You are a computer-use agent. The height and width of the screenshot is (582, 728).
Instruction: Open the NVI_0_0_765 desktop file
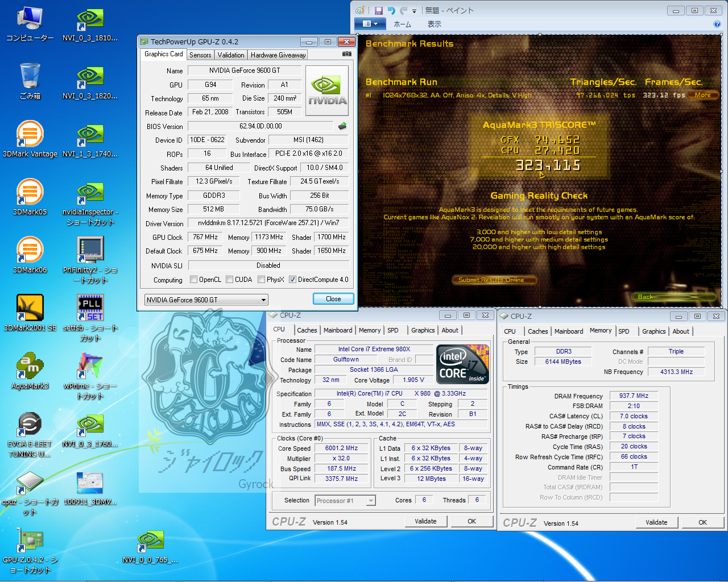point(150,546)
